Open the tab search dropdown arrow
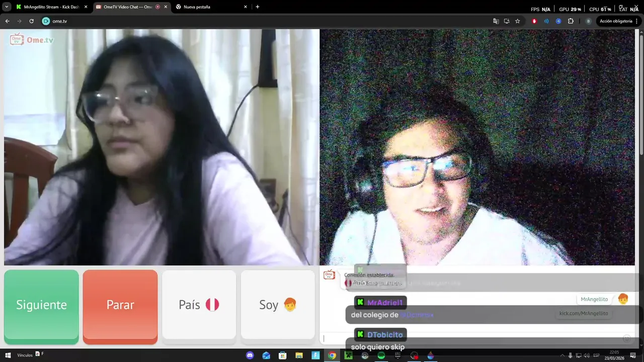Image resolution: width=644 pixels, height=362 pixels. [7, 7]
